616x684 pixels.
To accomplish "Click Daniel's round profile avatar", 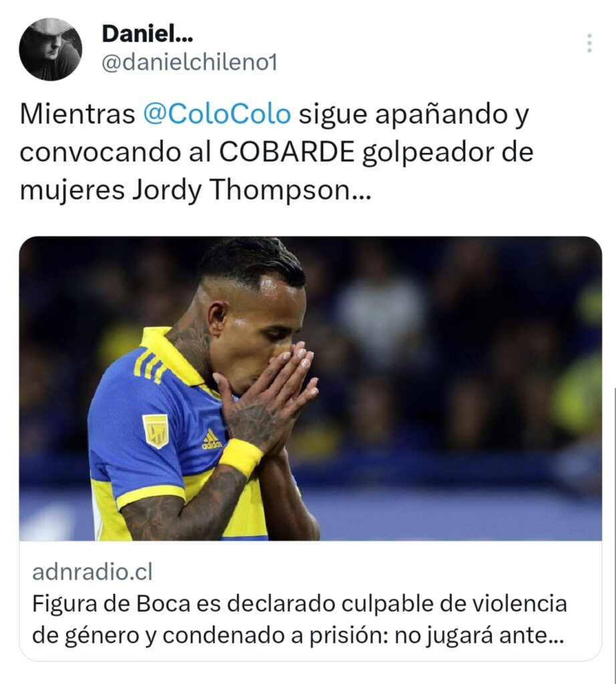I will pyautogui.click(x=51, y=49).
